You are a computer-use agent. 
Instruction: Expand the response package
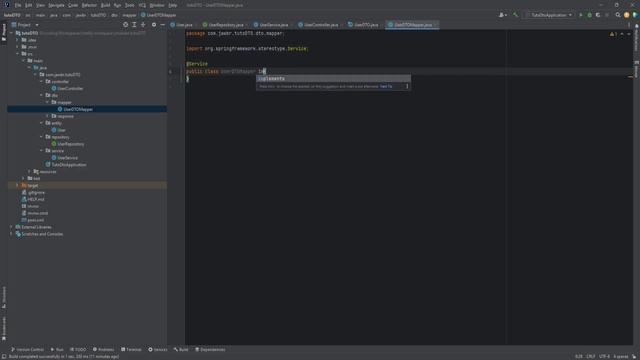tap(47, 116)
